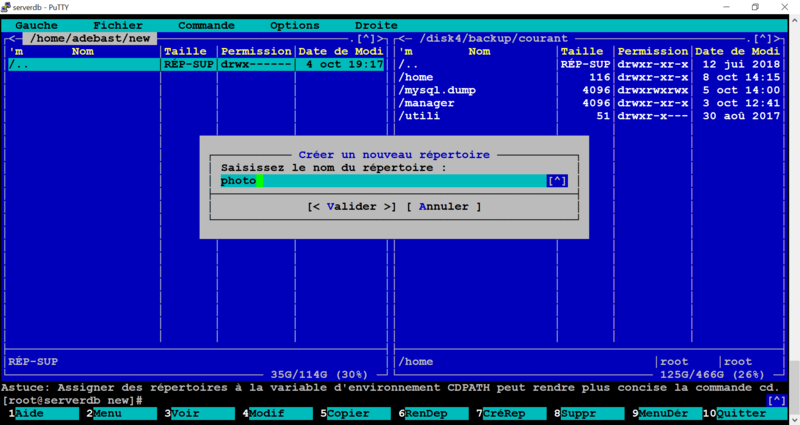Click the 4 Modif function key

278,413
